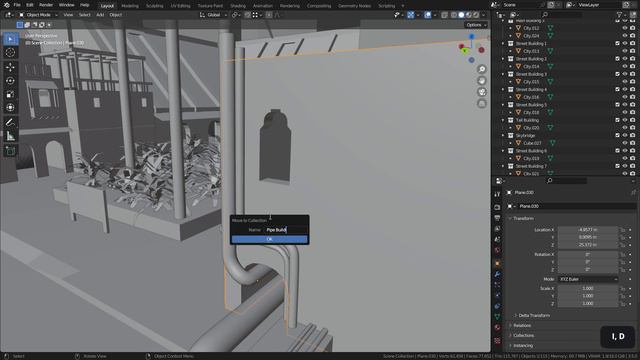Switch to the Shading workspace tab

238,6
